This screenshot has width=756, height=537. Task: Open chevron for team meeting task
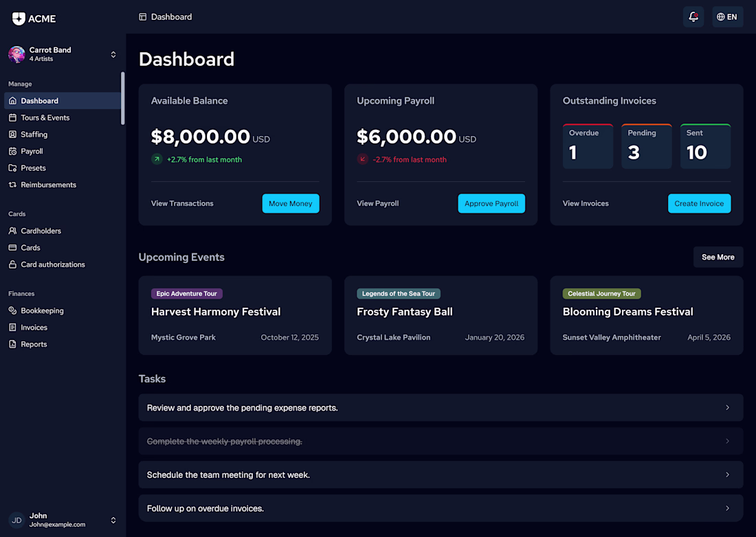[728, 475]
